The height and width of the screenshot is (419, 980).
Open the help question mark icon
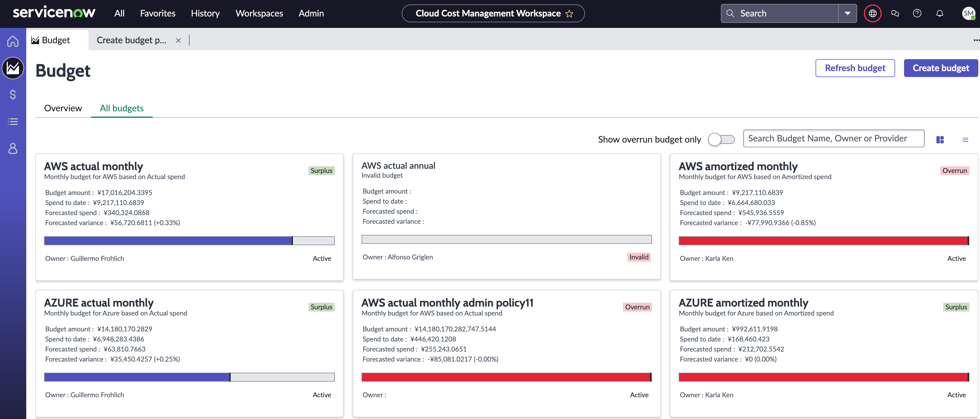[x=917, y=14]
